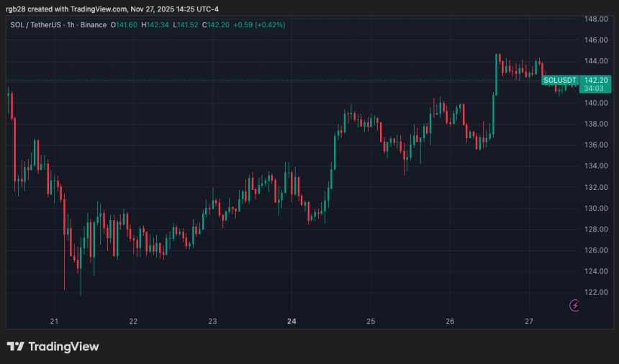Screen dimensions: 619x364
Task: Click the purple lightning bolt icon
Action: point(574,306)
